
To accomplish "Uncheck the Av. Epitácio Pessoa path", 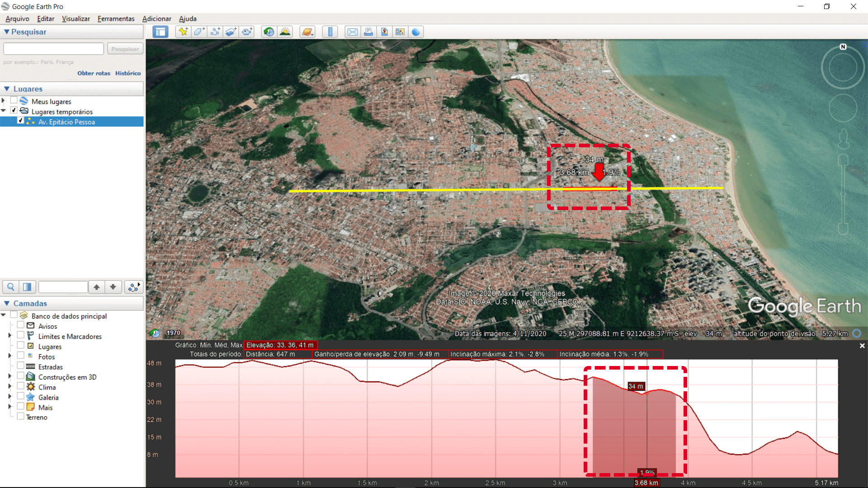I will tap(21, 121).
